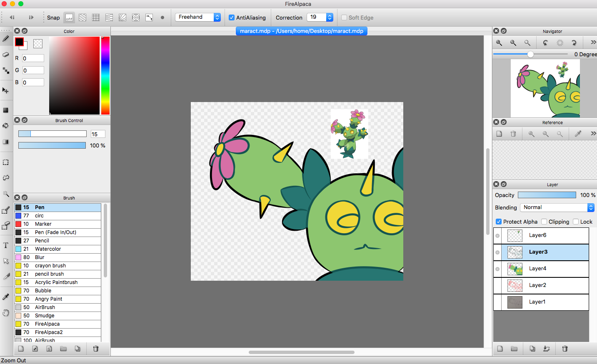Enable the layer Lock checkbox
The height and width of the screenshot is (364, 597).
point(576,222)
